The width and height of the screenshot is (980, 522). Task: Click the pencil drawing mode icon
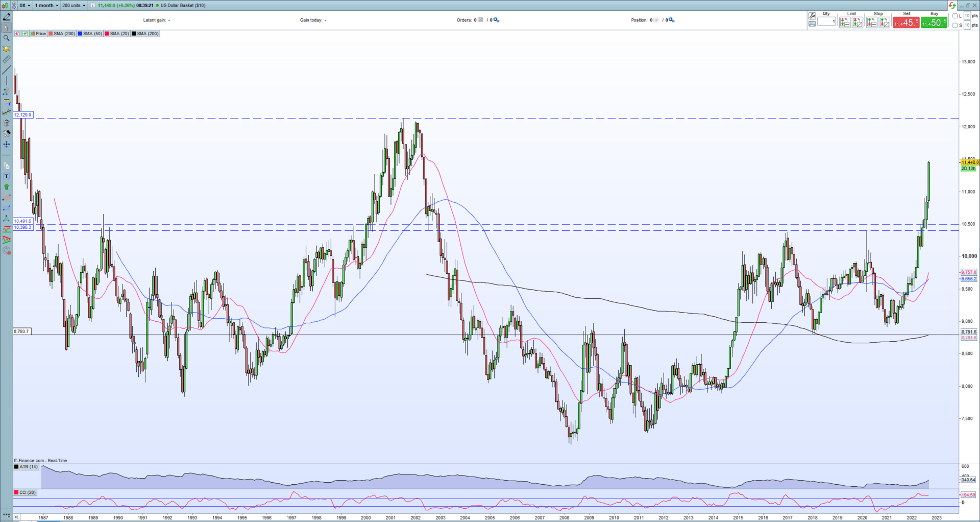(x=6, y=17)
